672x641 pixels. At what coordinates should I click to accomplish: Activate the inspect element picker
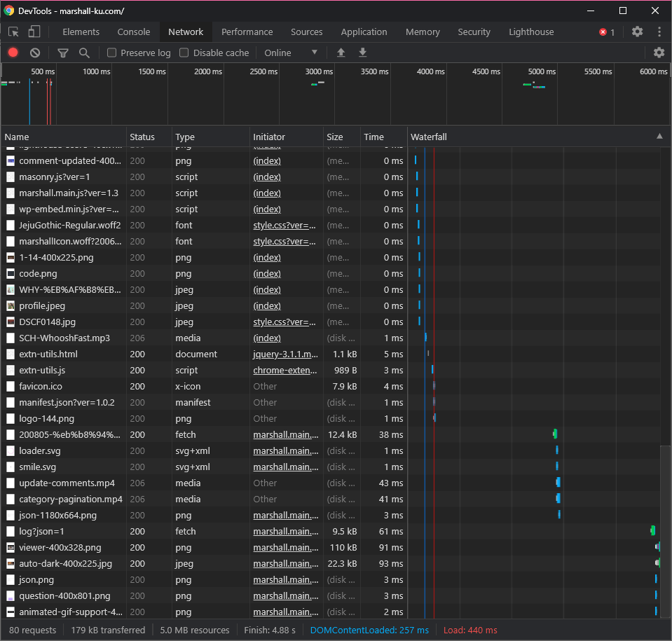coord(13,32)
